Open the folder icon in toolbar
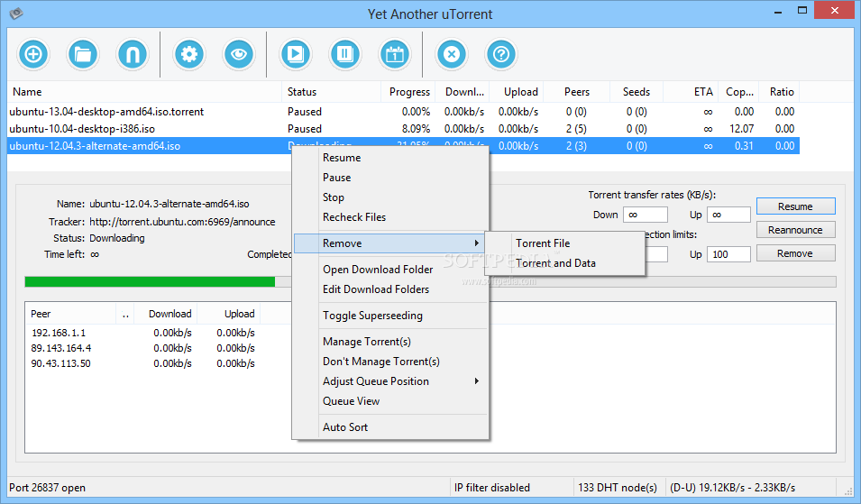The height and width of the screenshot is (504, 861). coord(83,54)
